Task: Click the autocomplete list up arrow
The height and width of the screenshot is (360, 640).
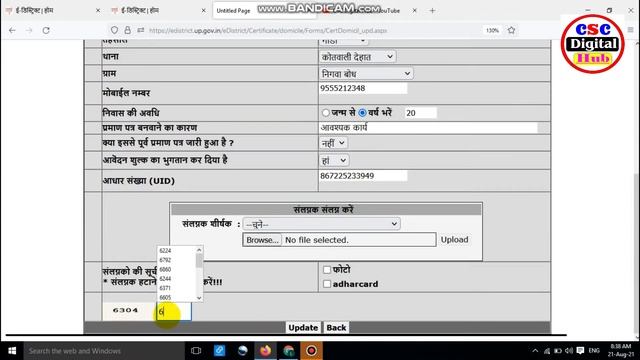Action: tap(199, 250)
